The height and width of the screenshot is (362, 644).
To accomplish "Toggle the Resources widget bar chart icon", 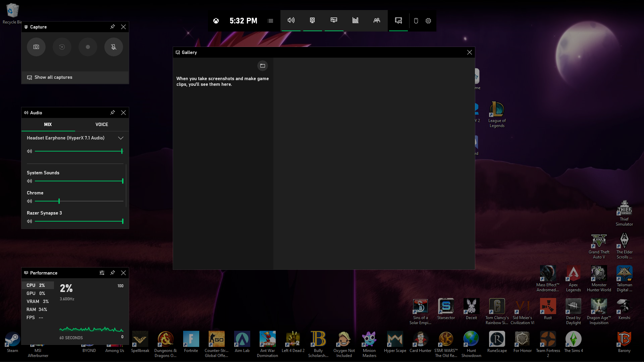I will tap(355, 20).
